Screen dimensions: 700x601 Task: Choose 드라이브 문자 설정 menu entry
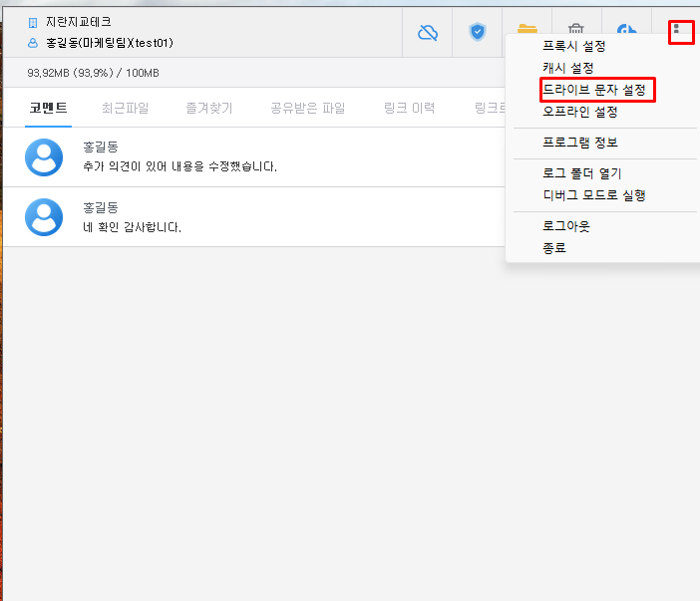click(593, 90)
